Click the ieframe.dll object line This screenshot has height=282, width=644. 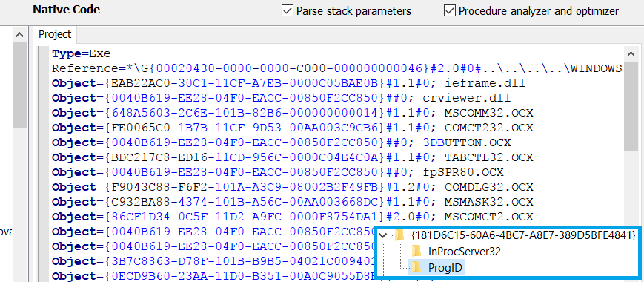click(x=288, y=83)
